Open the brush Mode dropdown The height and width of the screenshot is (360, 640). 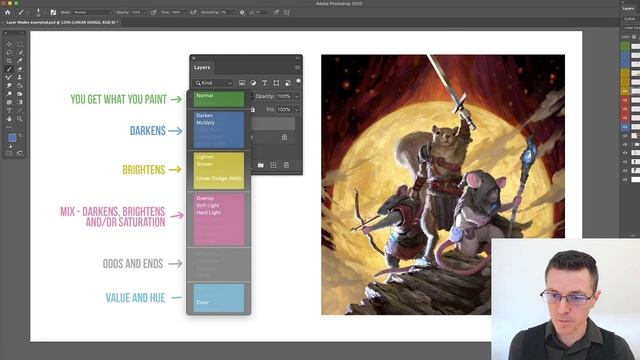click(x=93, y=12)
